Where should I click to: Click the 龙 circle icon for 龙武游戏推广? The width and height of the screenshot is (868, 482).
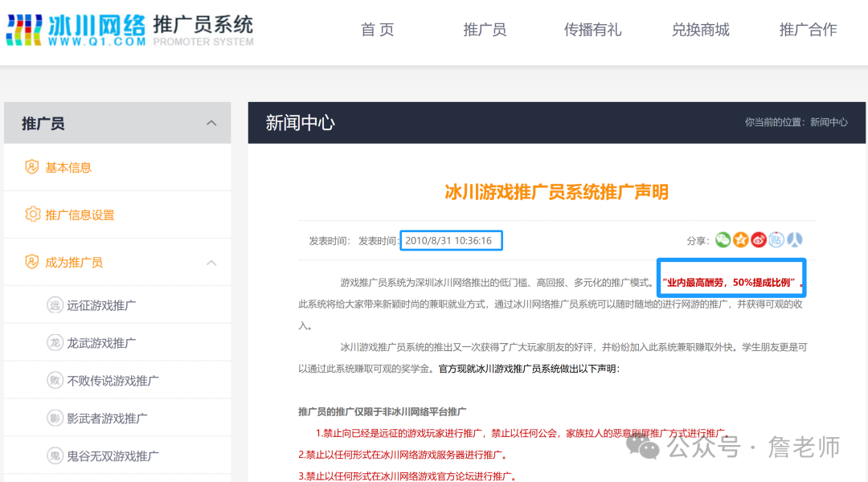(55, 342)
